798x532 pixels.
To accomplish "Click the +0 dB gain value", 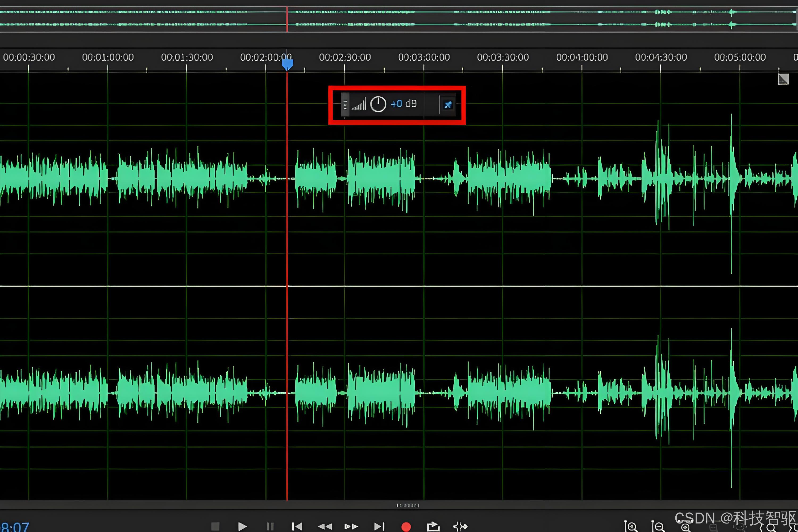I will (x=396, y=104).
